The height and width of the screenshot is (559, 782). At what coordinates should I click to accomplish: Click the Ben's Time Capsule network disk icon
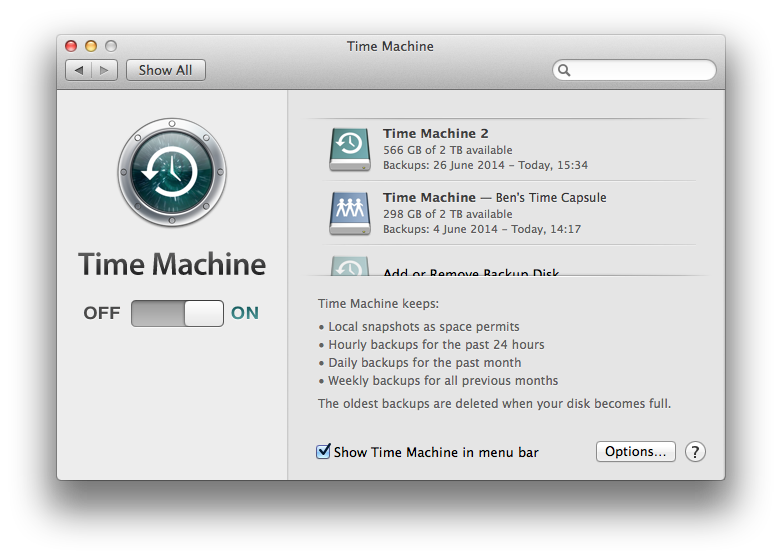click(x=350, y=213)
